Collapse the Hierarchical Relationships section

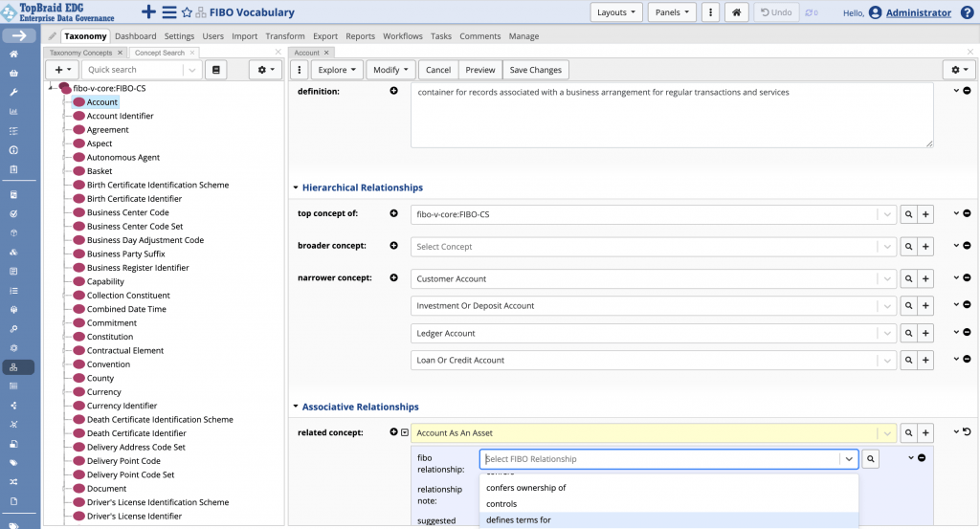click(x=296, y=187)
